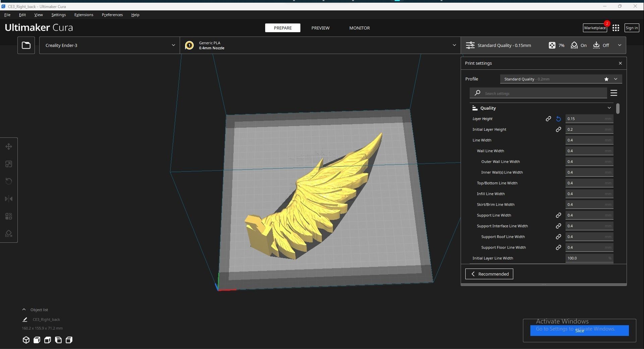The image size is (644, 349).
Task: Open file folder icon
Action: pos(26,45)
